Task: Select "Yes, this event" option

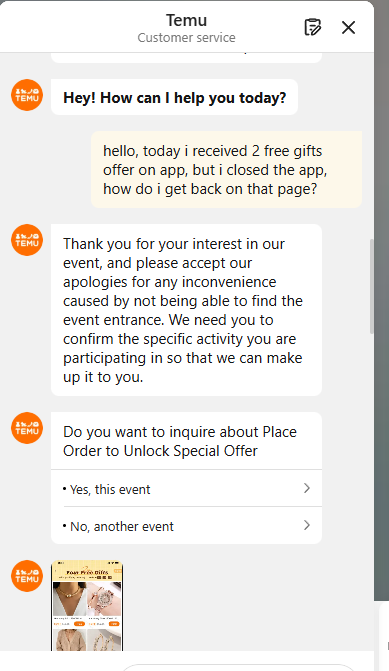Action: point(186,489)
